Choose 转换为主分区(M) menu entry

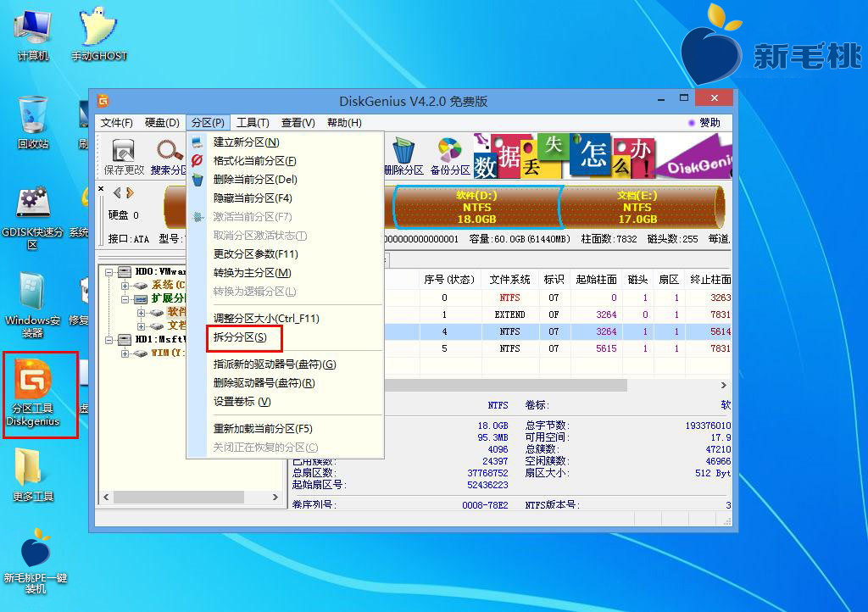pyautogui.click(x=285, y=273)
